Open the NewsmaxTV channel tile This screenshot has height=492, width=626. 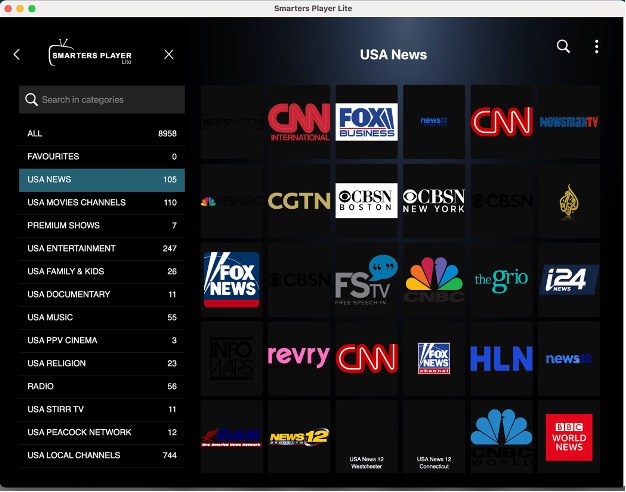[569, 121]
